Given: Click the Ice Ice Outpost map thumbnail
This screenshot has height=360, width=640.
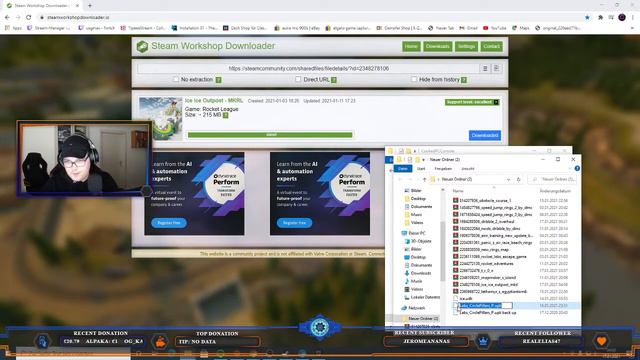Looking at the screenshot, I should tap(160, 119).
